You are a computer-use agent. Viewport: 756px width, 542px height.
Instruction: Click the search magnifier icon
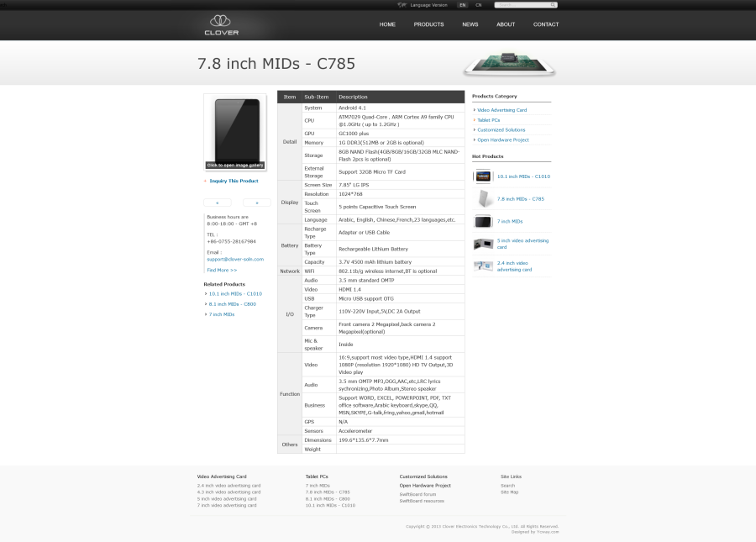[x=554, y=5]
